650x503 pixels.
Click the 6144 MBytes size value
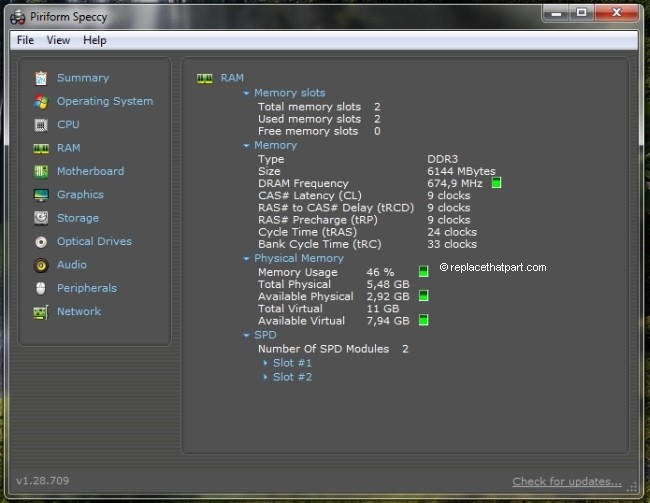click(461, 171)
